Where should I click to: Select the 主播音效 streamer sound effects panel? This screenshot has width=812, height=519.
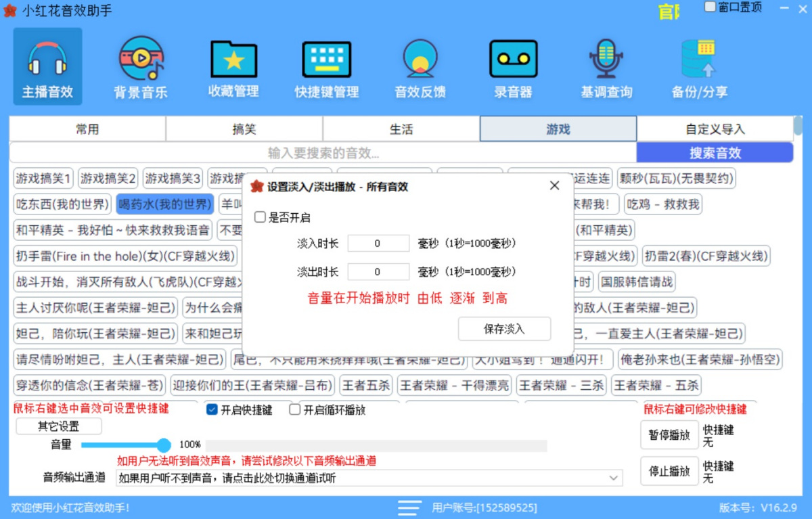point(47,66)
